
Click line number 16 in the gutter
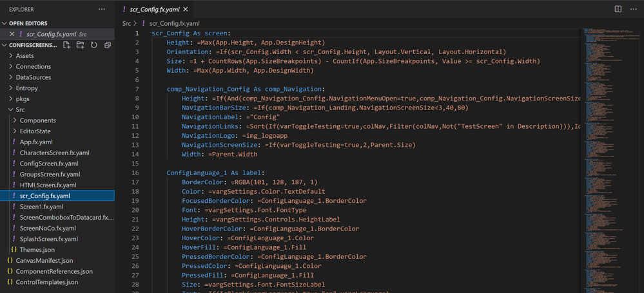click(137, 173)
